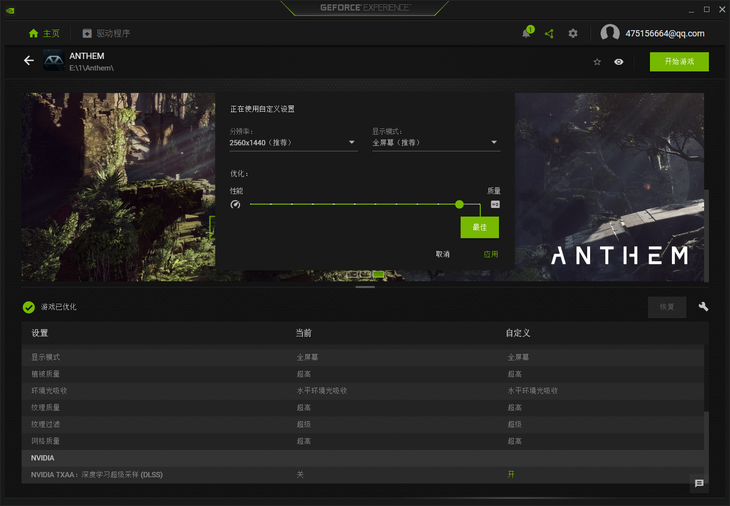This screenshot has height=506, width=730.
Task: Expand the 显示模式 display mode dropdown
Action: [436, 142]
